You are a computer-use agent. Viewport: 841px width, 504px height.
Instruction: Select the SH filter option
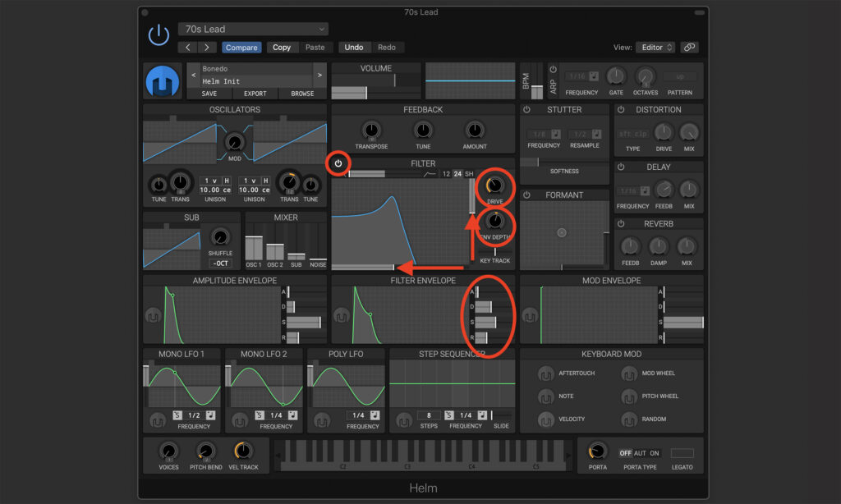pyautogui.click(x=469, y=174)
